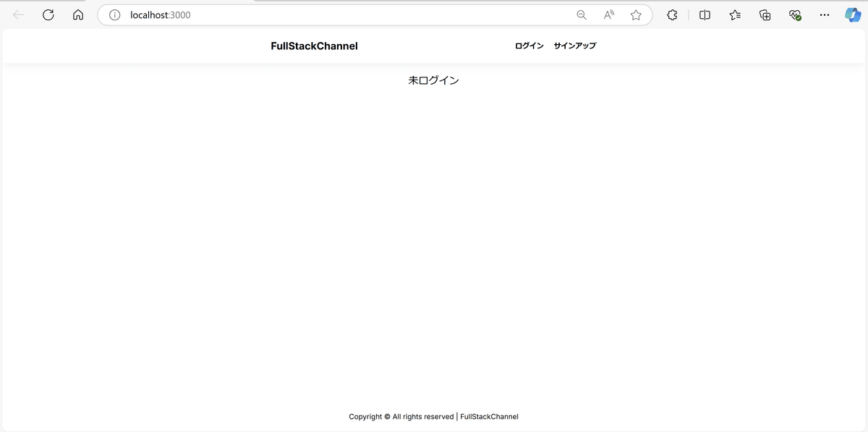Toggle the split screen icon
Image resolution: width=868 pixels, height=432 pixels.
click(x=705, y=14)
